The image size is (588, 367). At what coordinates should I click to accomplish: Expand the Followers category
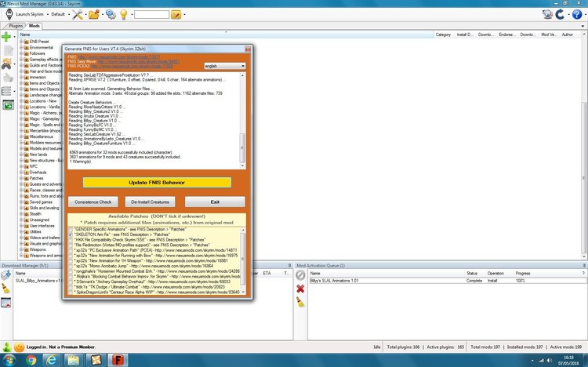(x=21, y=53)
